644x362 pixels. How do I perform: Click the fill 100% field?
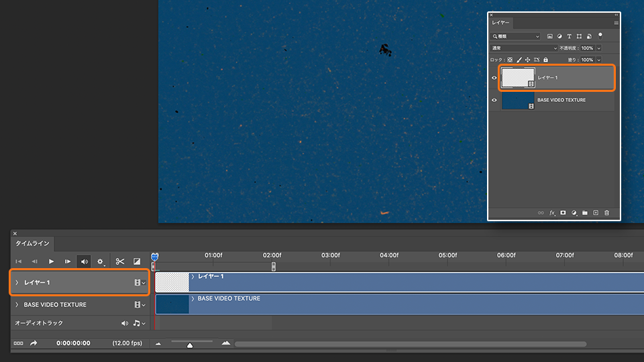(x=588, y=60)
